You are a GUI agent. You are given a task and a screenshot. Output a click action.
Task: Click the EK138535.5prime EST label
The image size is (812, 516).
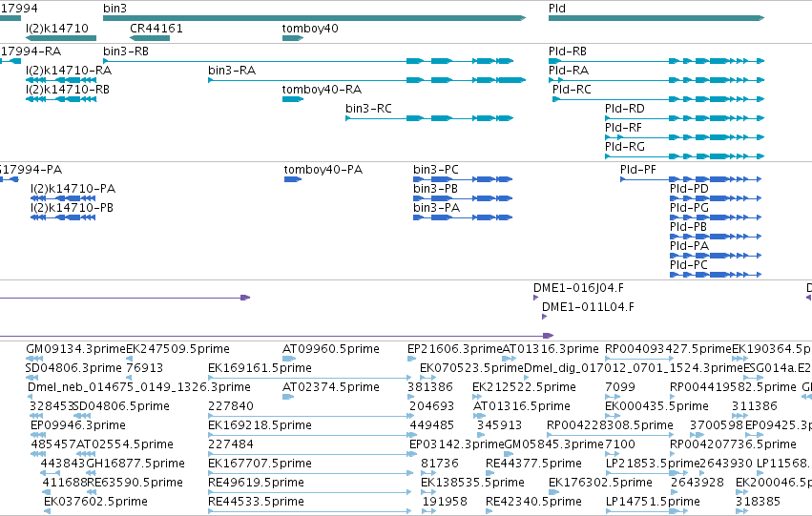[473, 484]
